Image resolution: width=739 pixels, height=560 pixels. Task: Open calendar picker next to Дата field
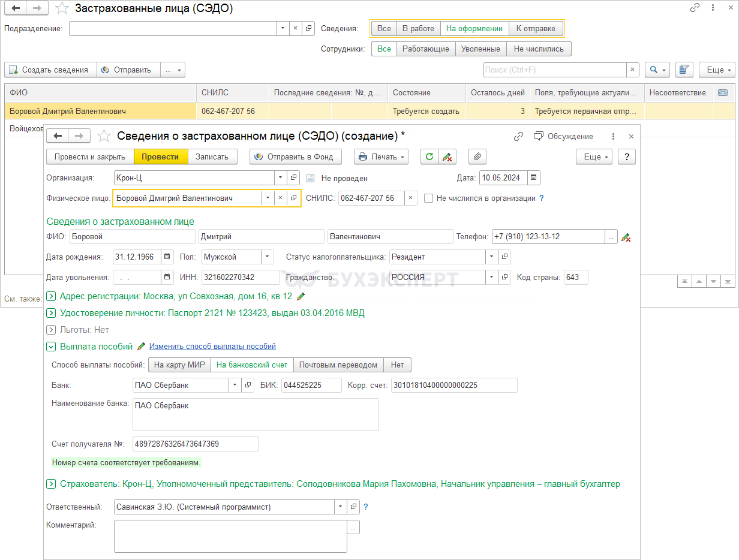click(x=534, y=178)
